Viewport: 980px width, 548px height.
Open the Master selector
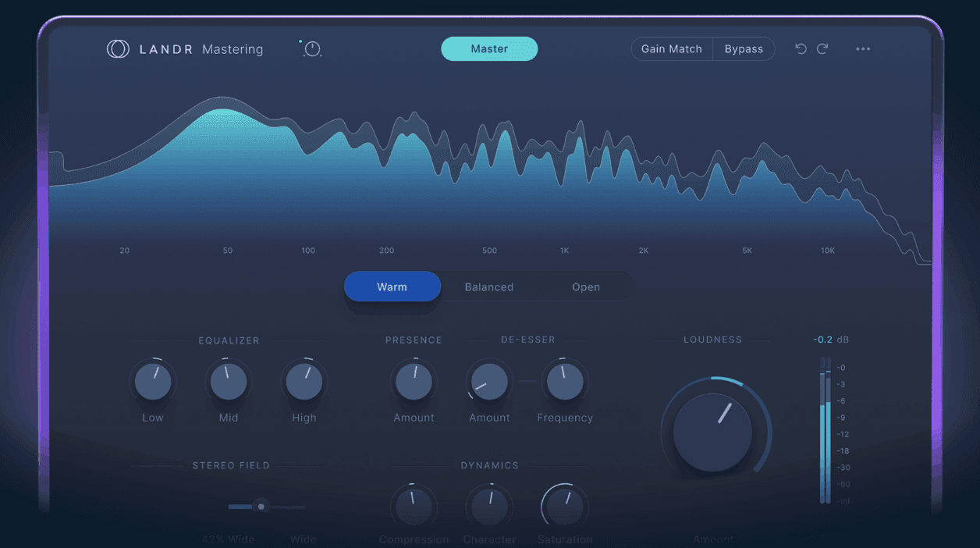[x=489, y=48]
